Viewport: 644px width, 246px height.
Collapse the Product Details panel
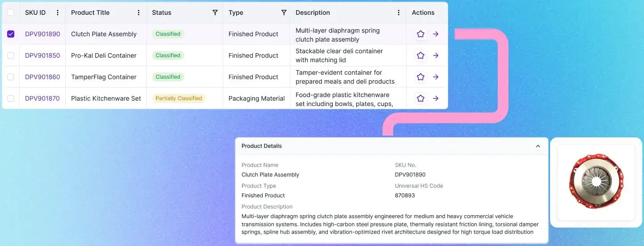(x=538, y=146)
